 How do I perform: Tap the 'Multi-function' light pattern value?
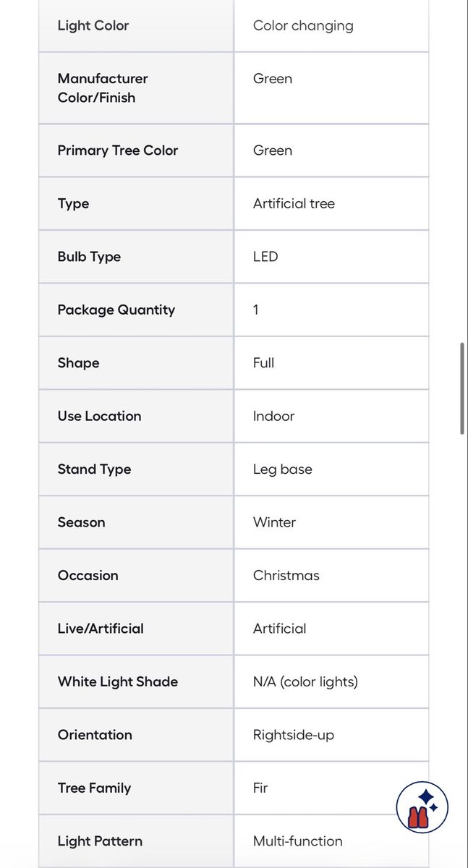(297, 841)
